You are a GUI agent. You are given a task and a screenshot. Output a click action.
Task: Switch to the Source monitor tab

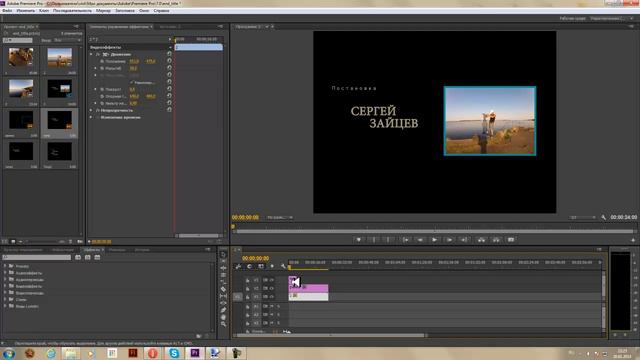(170, 27)
